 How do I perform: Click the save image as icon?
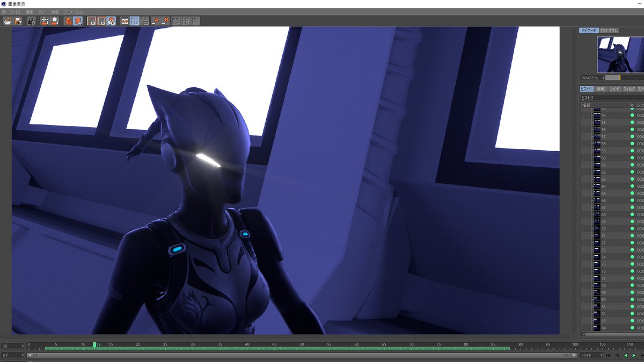[x=18, y=21]
